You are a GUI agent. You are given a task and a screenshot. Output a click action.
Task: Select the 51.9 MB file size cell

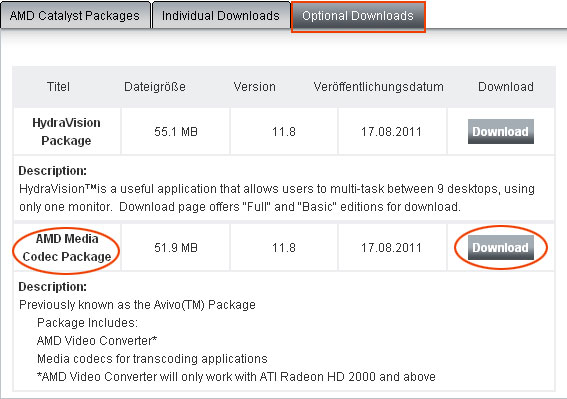tap(176, 247)
